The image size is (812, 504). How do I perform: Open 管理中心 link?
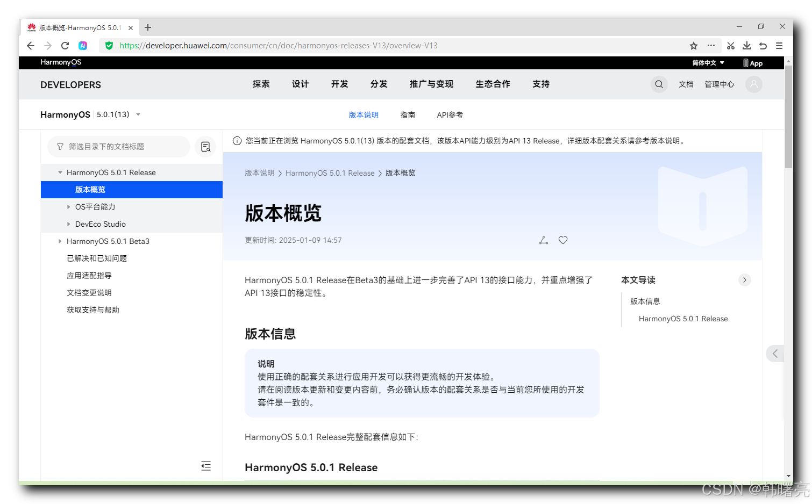pos(720,84)
